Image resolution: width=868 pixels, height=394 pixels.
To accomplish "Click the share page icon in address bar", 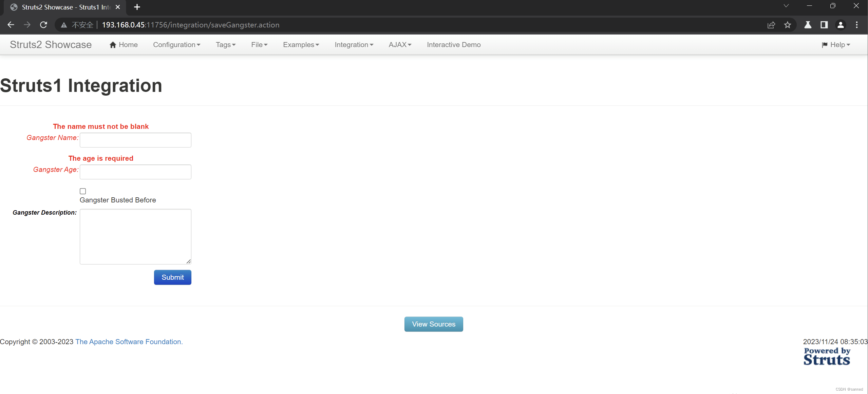I will (771, 25).
